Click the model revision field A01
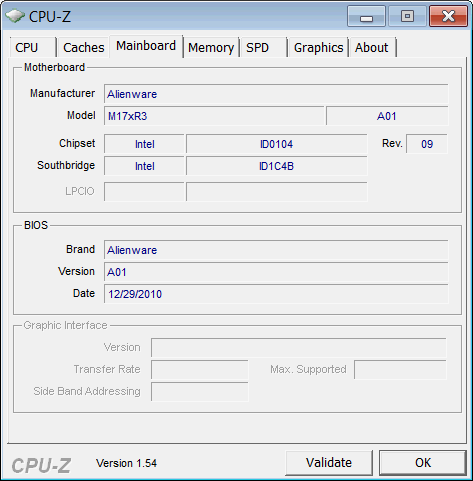 tap(387, 116)
